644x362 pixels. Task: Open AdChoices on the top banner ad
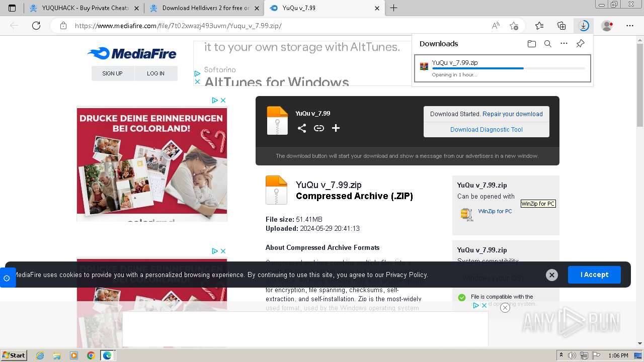point(197,74)
